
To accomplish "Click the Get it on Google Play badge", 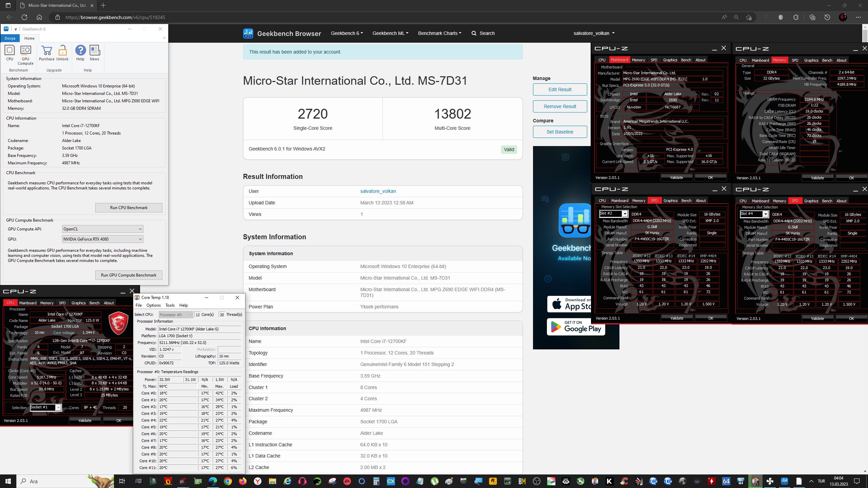I will coord(576,327).
